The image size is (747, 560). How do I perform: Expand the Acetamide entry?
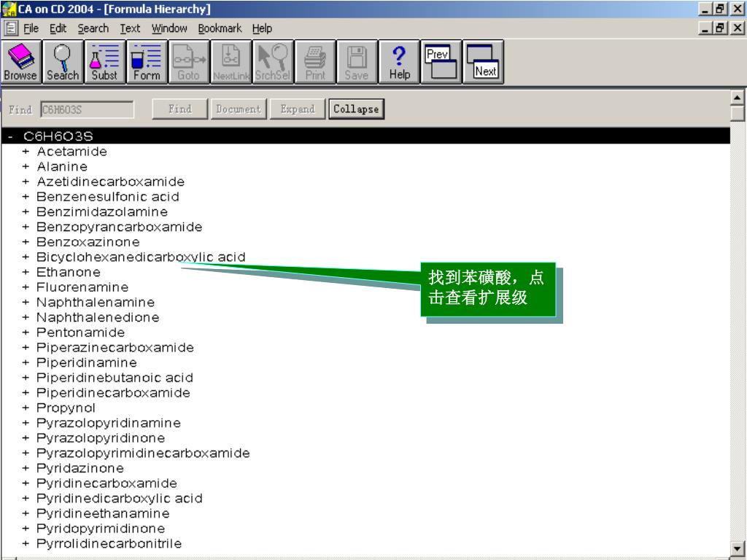(26, 152)
